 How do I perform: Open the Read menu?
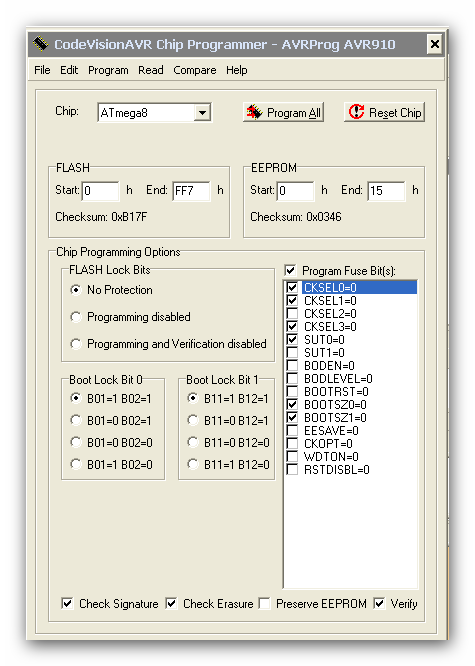tap(150, 70)
